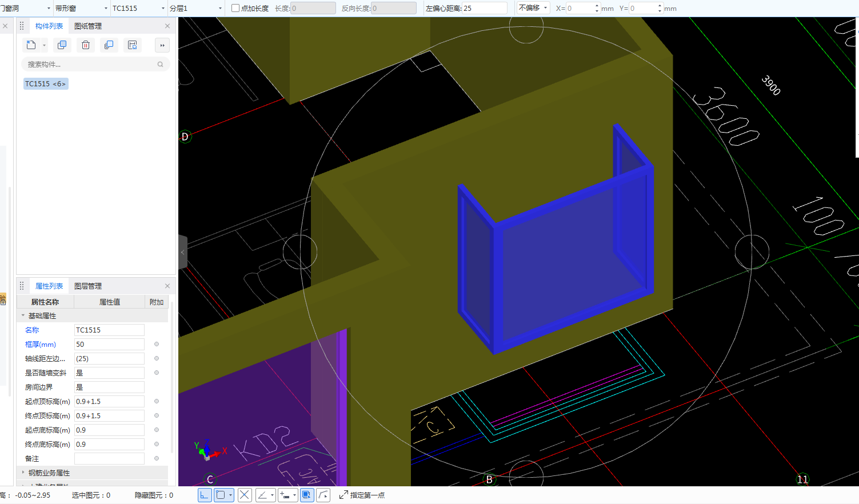Image resolution: width=859 pixels, height=504 pixels.
Task: Close the component list panel
Action: point(167,26)
